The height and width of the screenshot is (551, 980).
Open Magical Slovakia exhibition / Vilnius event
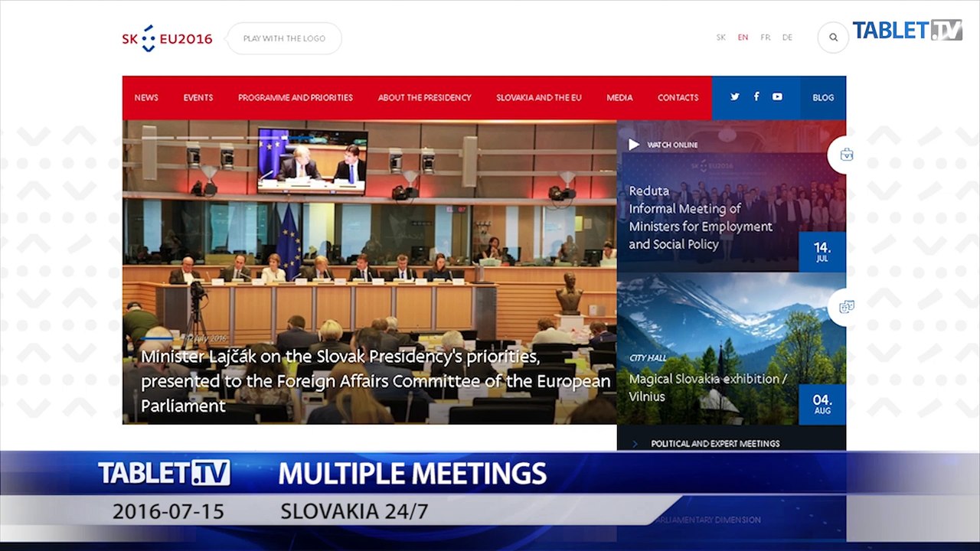point(707,387)
